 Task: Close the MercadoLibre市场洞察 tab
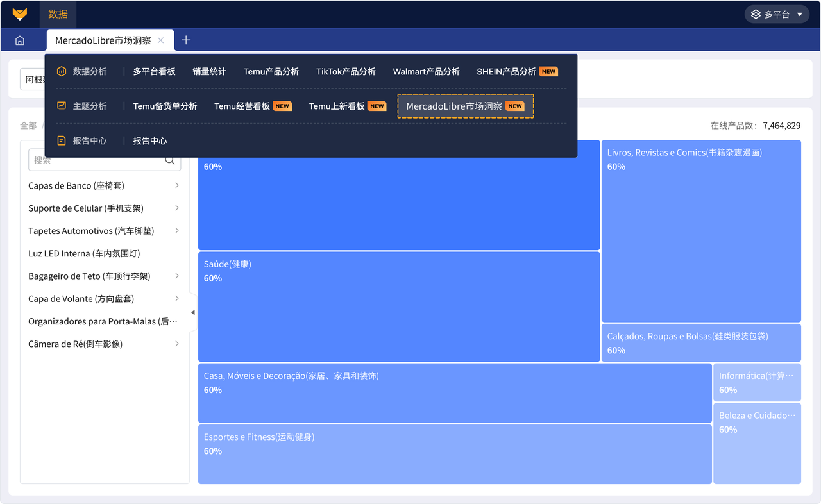click(161, 40)
